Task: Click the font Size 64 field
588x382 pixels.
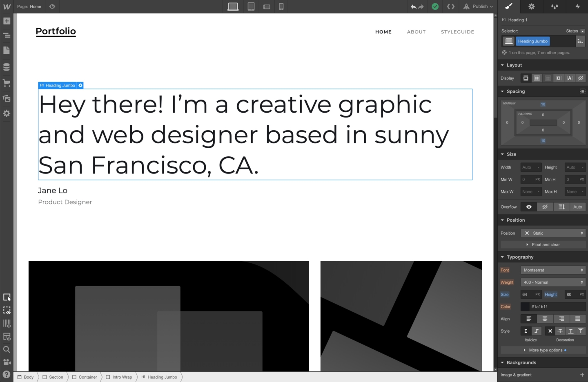Action: 531,295
